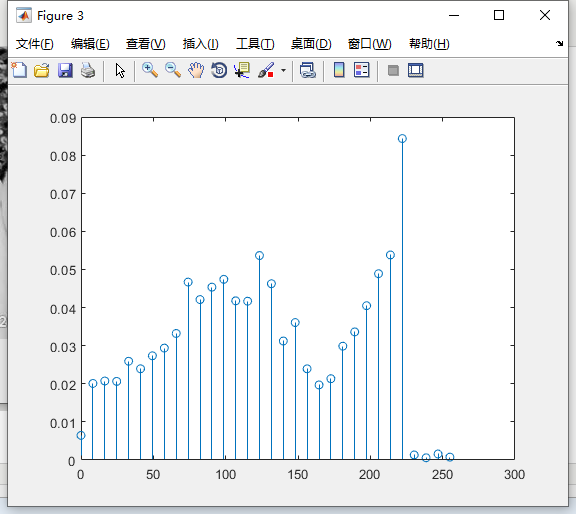The width and height of the screenshot is (576, 514).
Task: Click the first stem marker at x equals 0
Action: pos(81,435)
